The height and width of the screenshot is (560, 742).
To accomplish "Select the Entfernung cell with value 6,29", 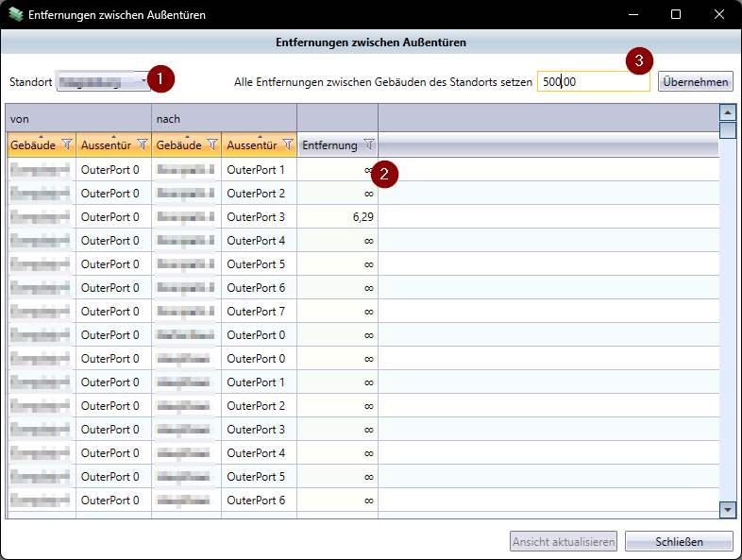I will (x=337, y=217).
